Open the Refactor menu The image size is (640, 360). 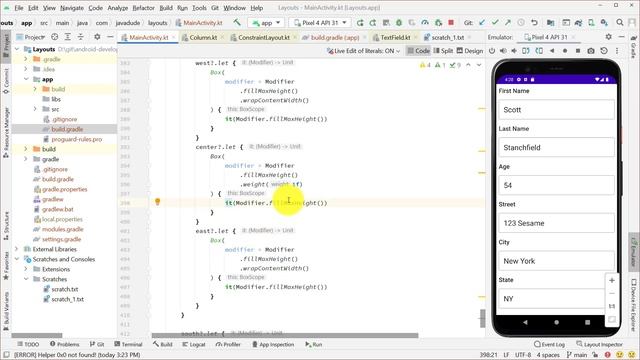tap(144, 8)
